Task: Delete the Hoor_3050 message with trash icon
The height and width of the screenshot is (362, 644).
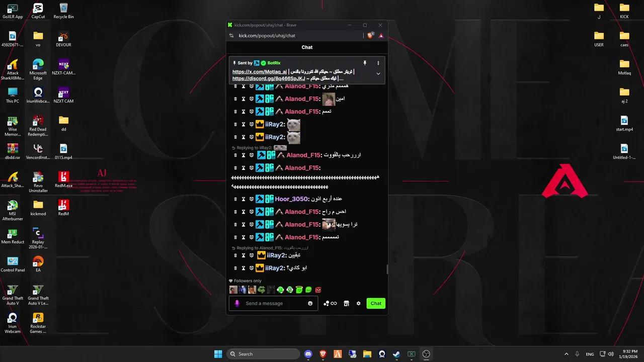Action: 235,199
